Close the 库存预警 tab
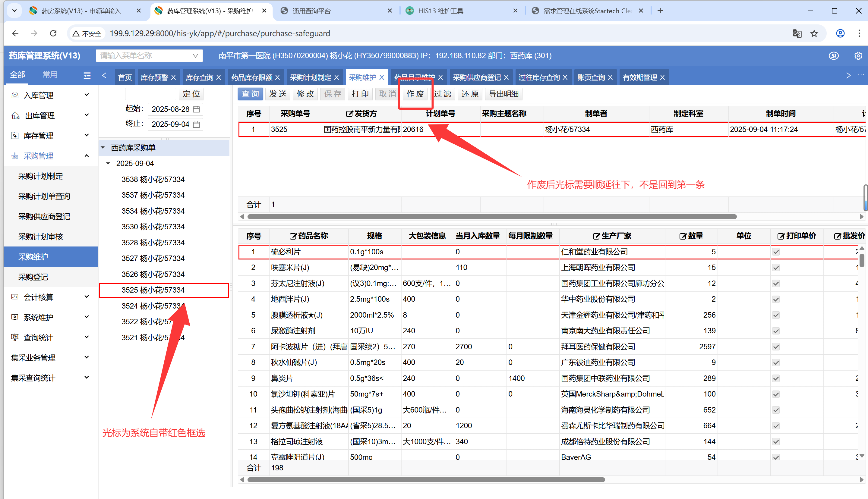 [173, 77]
